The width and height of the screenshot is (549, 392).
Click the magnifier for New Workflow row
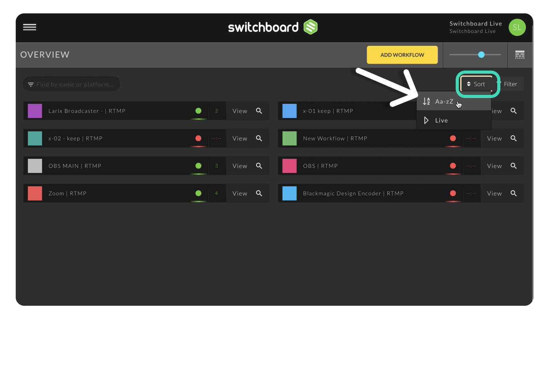(x=513, y=138)
